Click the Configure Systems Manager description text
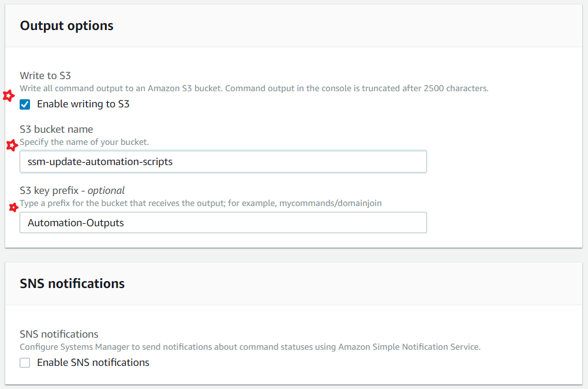This screenshot has height=389, width=588. click(x=250, y=347)
